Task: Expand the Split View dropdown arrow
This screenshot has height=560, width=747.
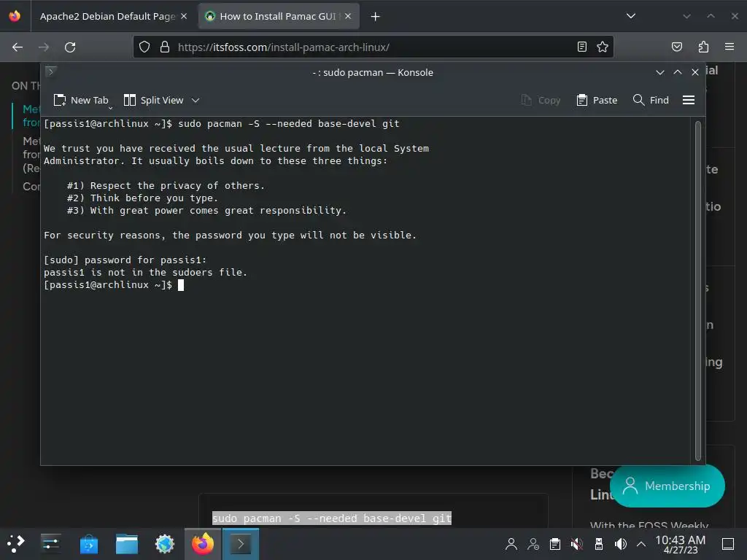Action: pos(196,100)
